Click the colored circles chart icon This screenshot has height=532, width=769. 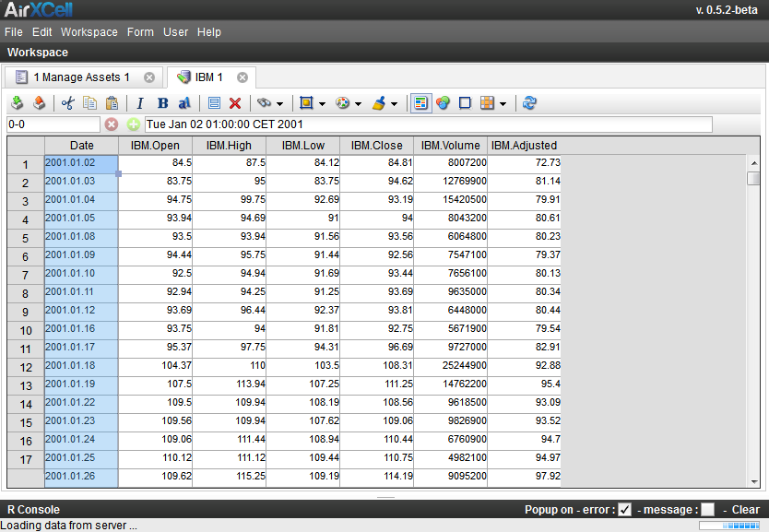point(443,103)
